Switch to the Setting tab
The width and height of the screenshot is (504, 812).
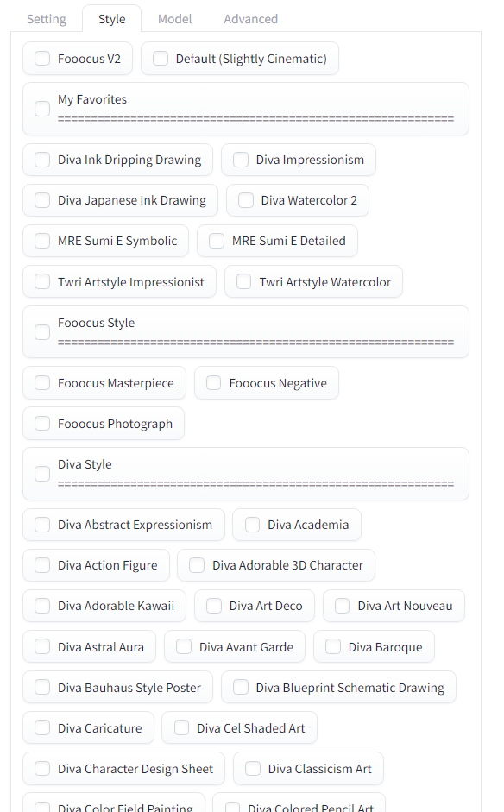47,18
